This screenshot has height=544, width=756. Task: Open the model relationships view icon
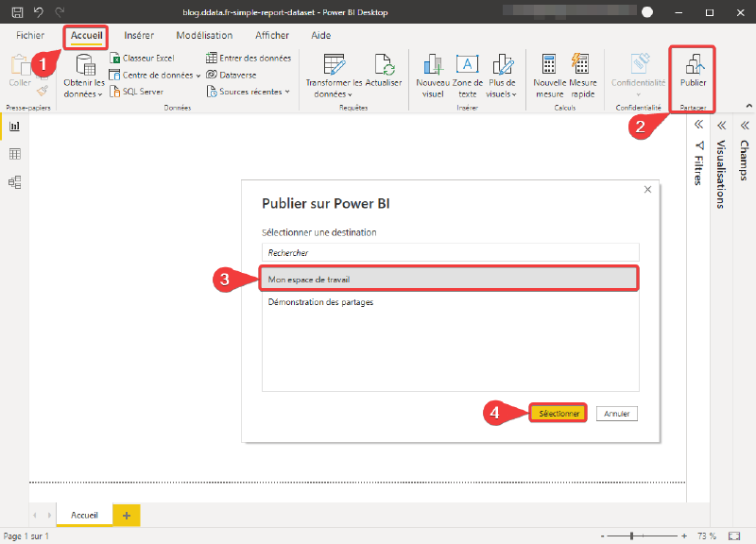(x=15, y=182)
